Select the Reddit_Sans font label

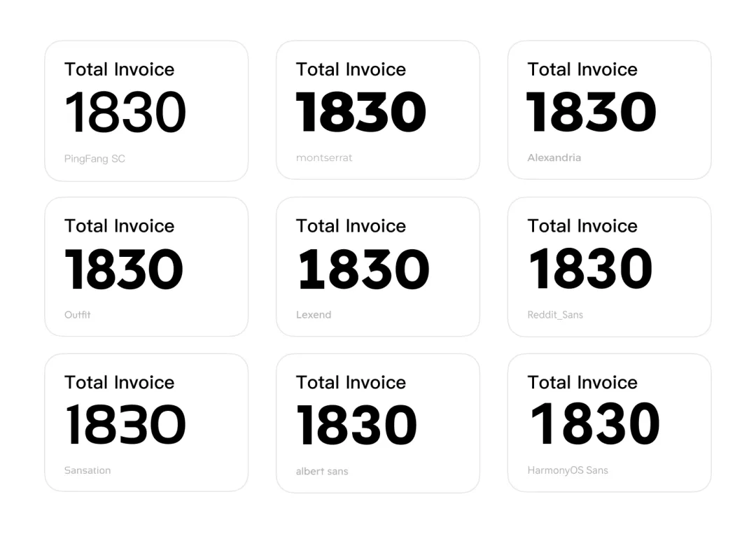[555, 315]
